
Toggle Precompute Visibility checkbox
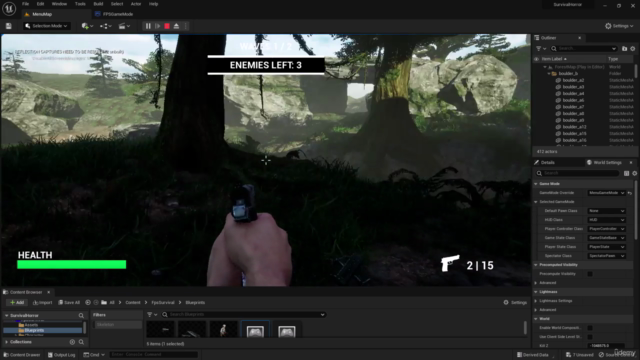[590, 274]
